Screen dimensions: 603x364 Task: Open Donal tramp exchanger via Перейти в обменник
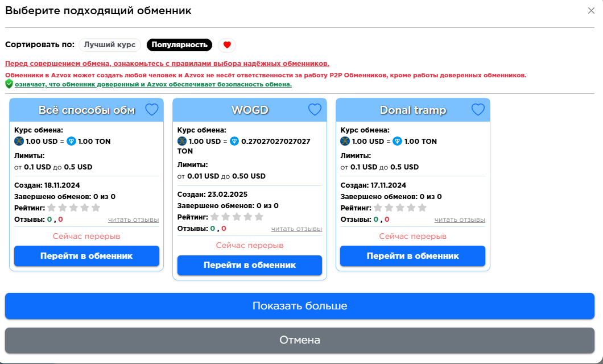(412, 256)
